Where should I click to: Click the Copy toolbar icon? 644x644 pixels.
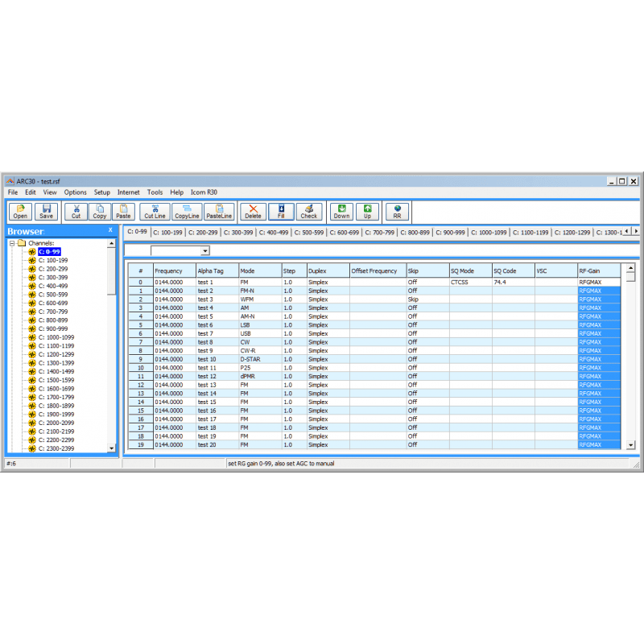click(x=99, y=212)
